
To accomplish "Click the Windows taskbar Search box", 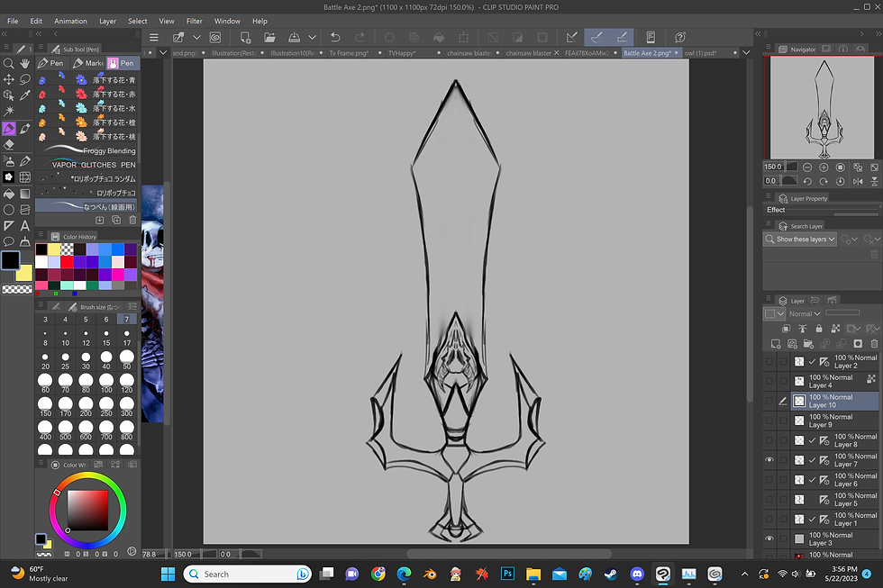I will 248,574.
